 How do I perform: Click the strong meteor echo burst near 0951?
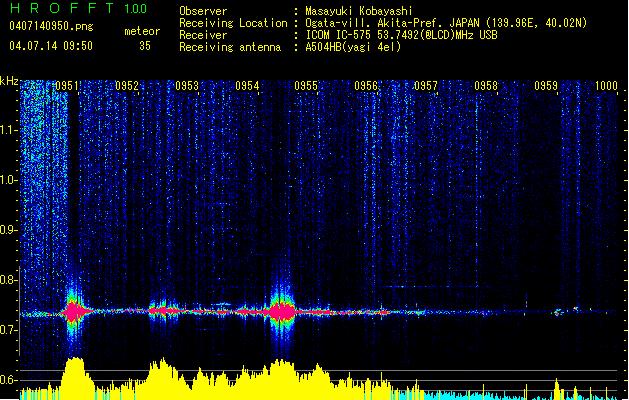tap(73, 312)
